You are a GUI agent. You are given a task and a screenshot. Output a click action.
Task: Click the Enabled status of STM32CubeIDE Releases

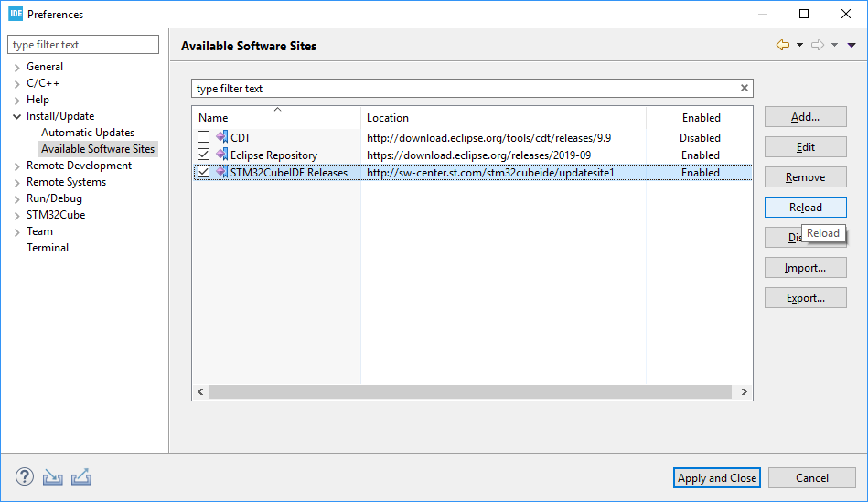pyautogui.click(x=701, y=173)
